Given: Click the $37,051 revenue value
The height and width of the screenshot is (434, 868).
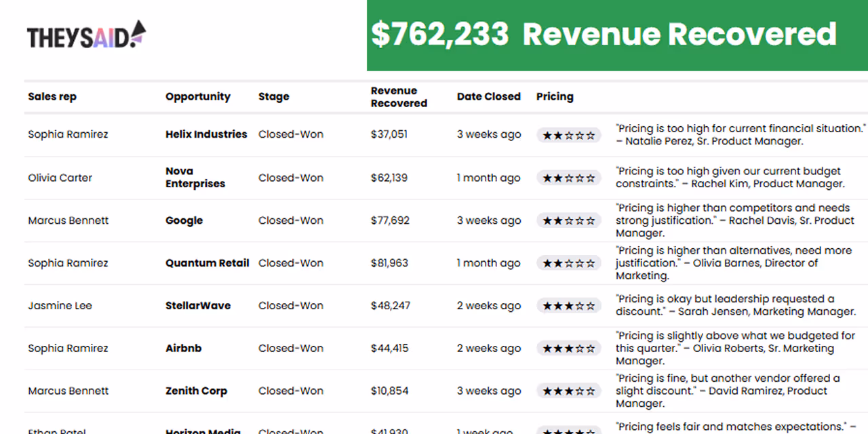Looking at the screenshot, I should (x=389, y=134).
